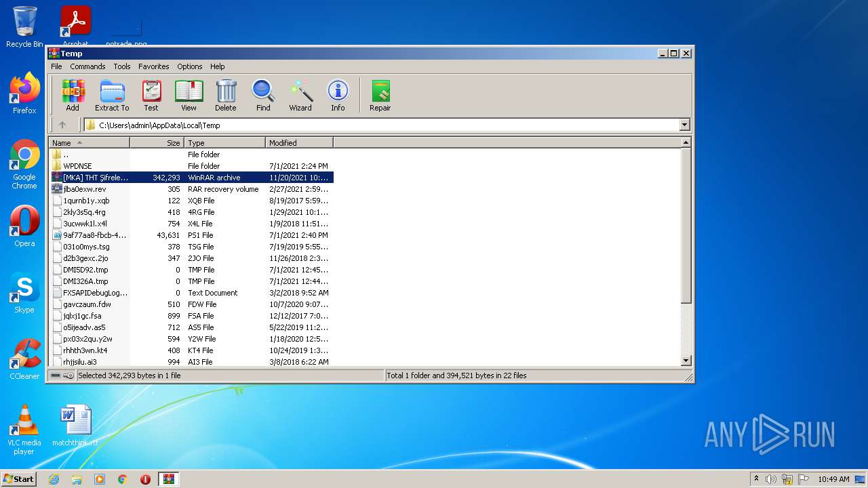The height and width of the screenshot is (488, 868).
Task: Open Skype desktop shortcut
Action: point(24,293)
